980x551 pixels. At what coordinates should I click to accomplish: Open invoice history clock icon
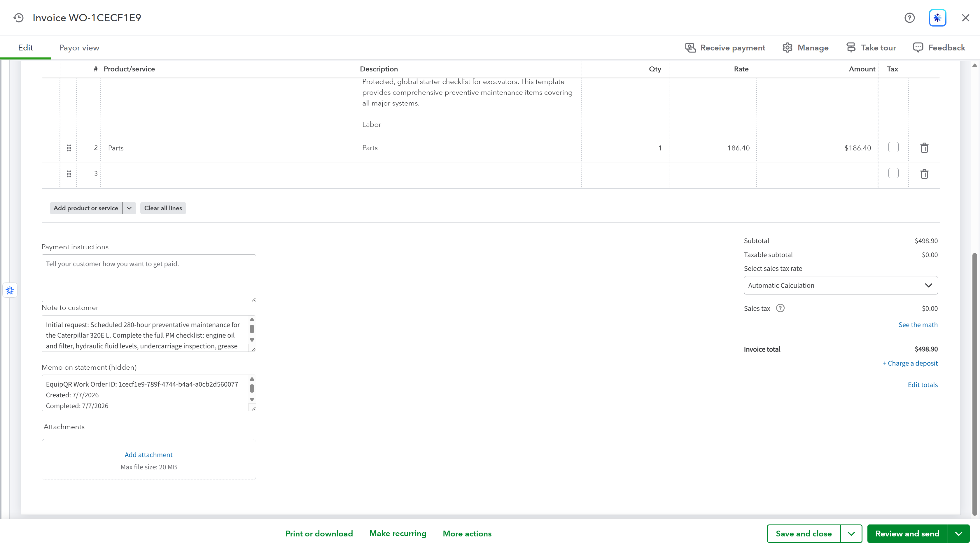[x=18, y=18]
